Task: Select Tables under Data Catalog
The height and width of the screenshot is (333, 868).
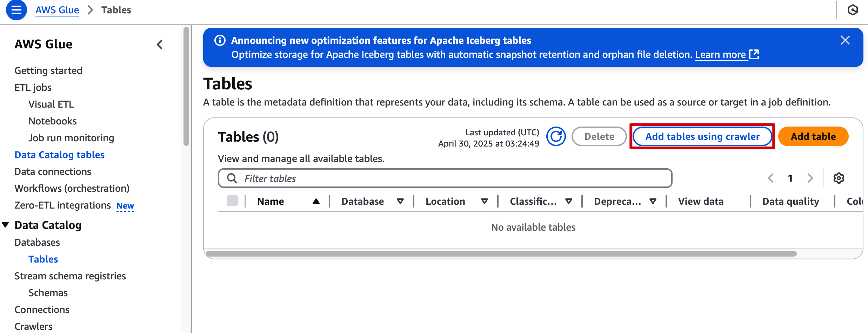Action: [43, 259]
